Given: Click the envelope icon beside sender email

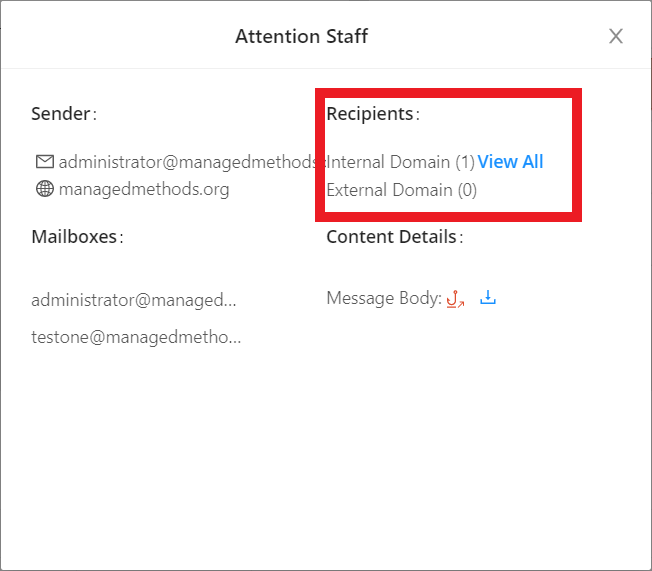Looking at the screenshot, I should pyautogui.click(x=44, y=162).
